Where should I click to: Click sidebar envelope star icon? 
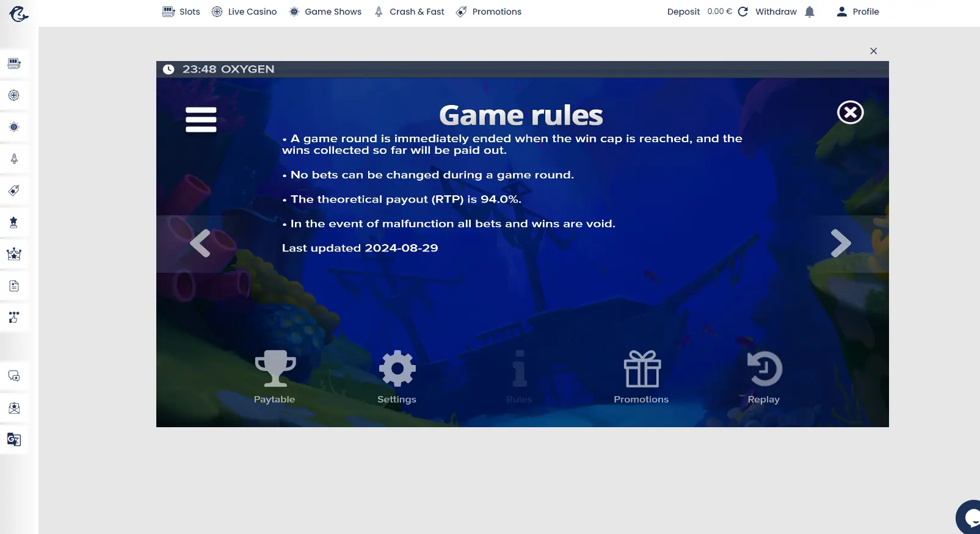pos(14,408)
